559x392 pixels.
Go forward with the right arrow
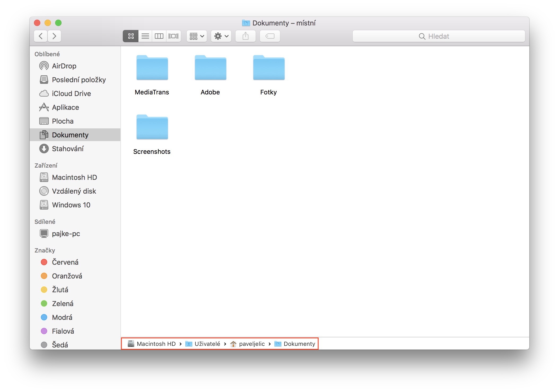(54, 36)
